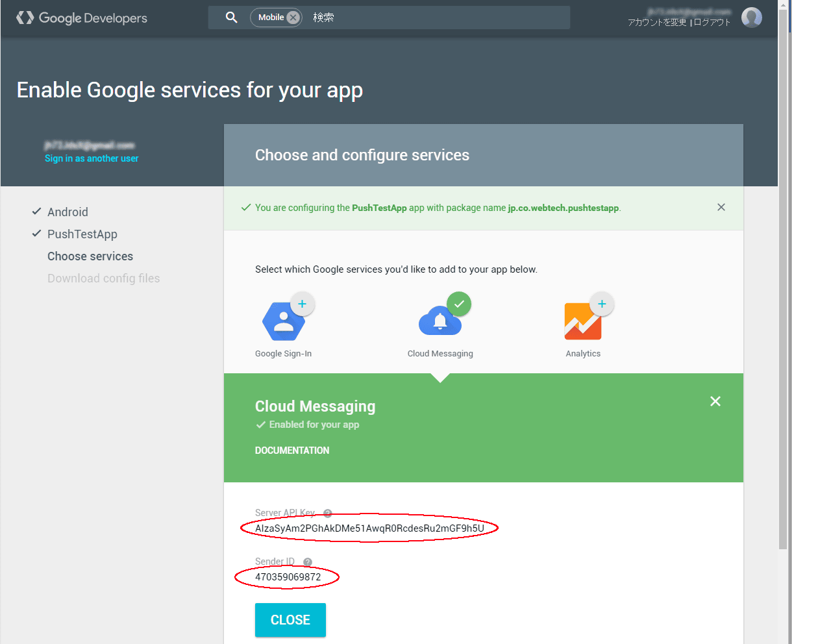Click the scrollbar up arrow
Screen dimensions: 831x644
[x=783, y=5]
